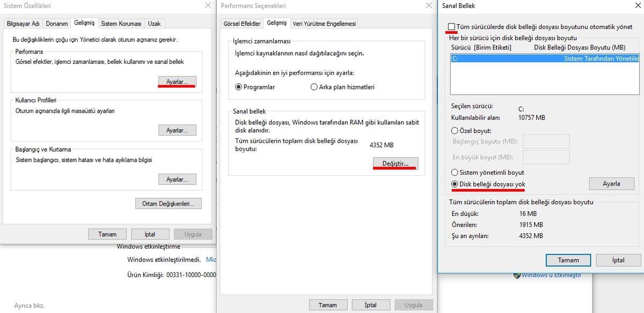The width and height of the screenshot is (644, 313).
Task: Open the Sistem Koruması tab
Action: (x=121, y=23)
